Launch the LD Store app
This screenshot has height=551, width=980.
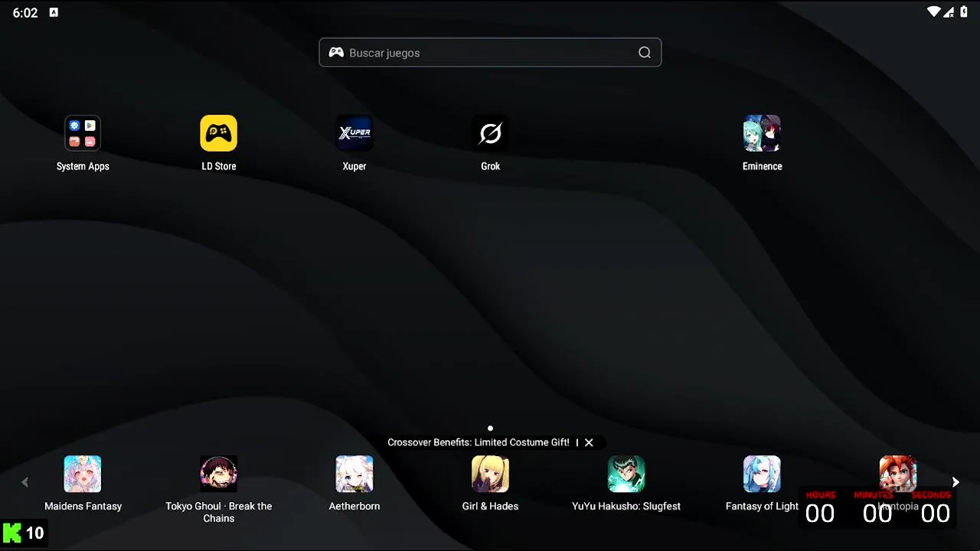click(x=218, y=133)
